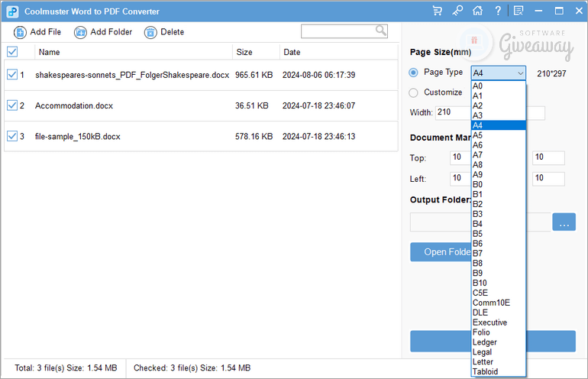The height and width of the screenshot is (379, 588).
Task: Uncheck shakespeares-sonnets file checkbox
Action: coord(12,74)
